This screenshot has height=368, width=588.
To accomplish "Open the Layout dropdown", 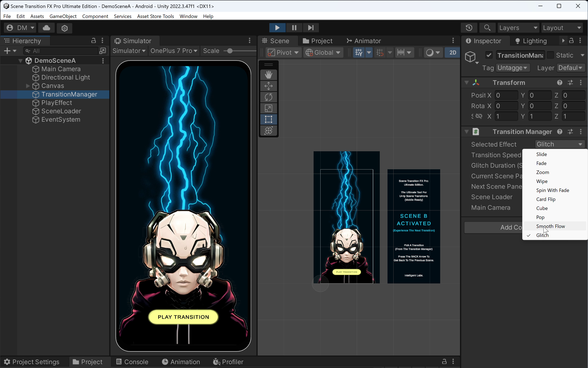I will click(562, 28).
